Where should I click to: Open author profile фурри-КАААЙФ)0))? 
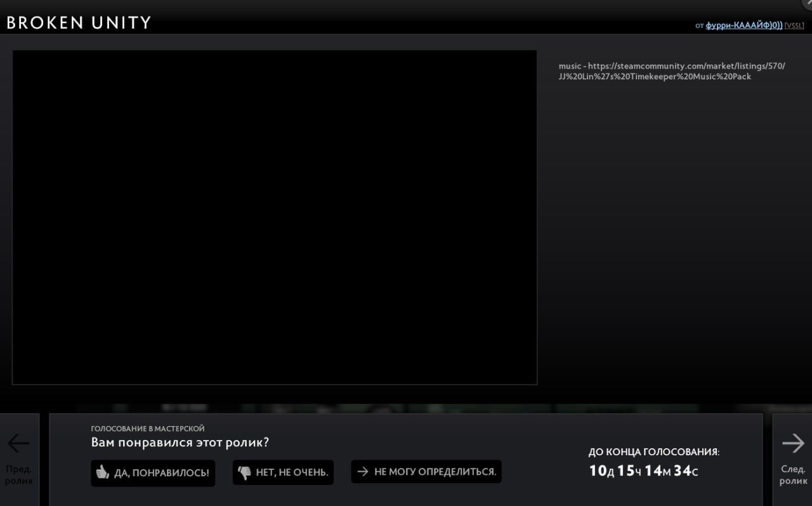743,25
